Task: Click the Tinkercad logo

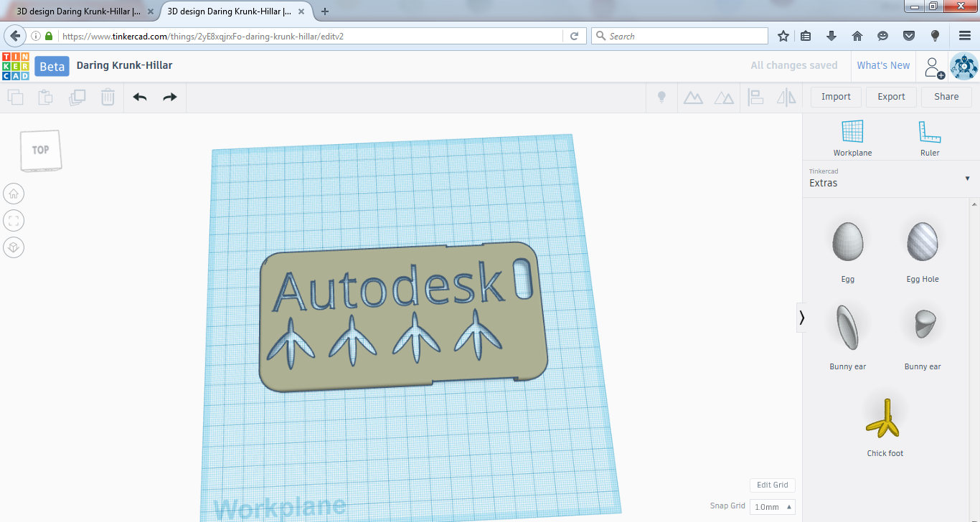Action: click(15, 66)
